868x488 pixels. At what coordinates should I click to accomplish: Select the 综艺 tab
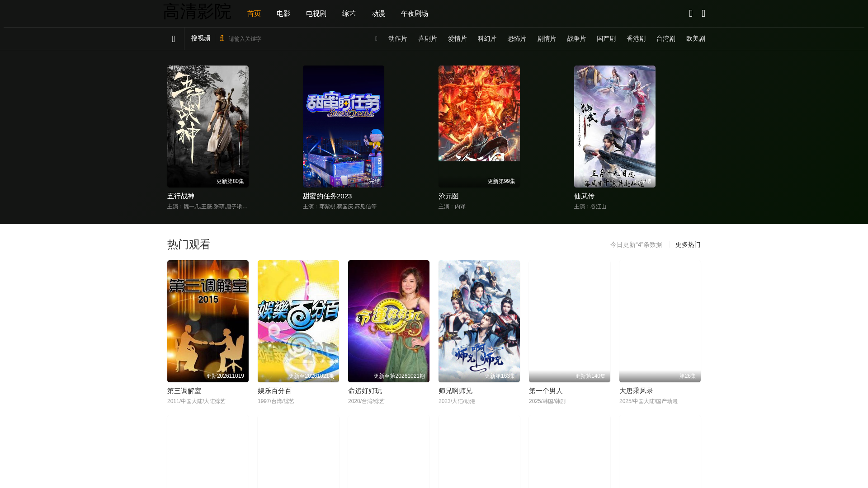point(349,14)
